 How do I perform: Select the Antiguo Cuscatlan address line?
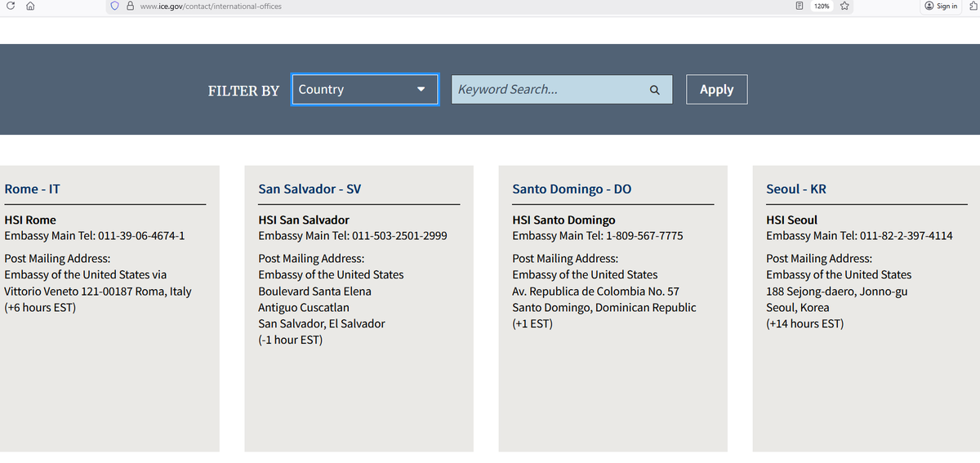tap(304, 308)
